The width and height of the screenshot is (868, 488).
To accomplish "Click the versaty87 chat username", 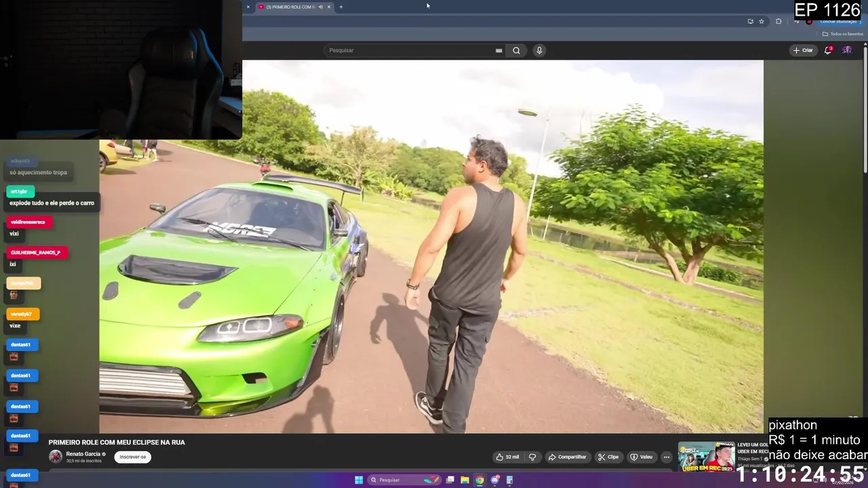I will (22, 314).
